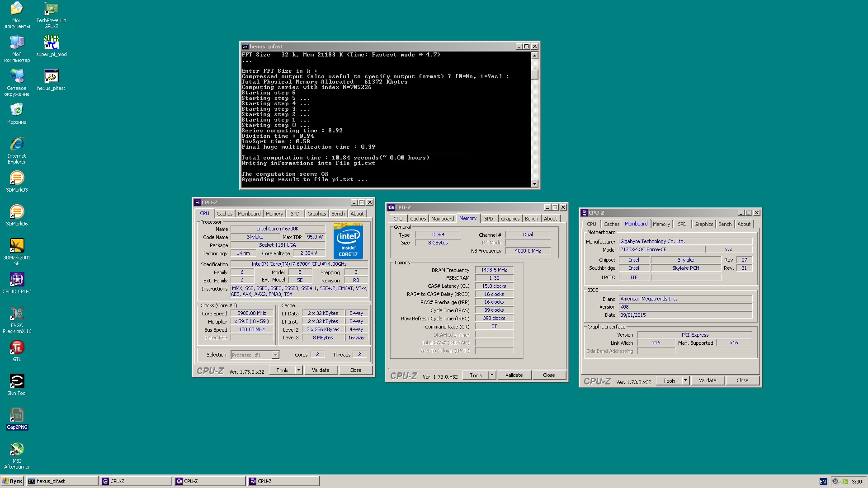Screen dimensions: 868x488
Task: Activate the third CPU-Z taskbar button
Action: 283,481
